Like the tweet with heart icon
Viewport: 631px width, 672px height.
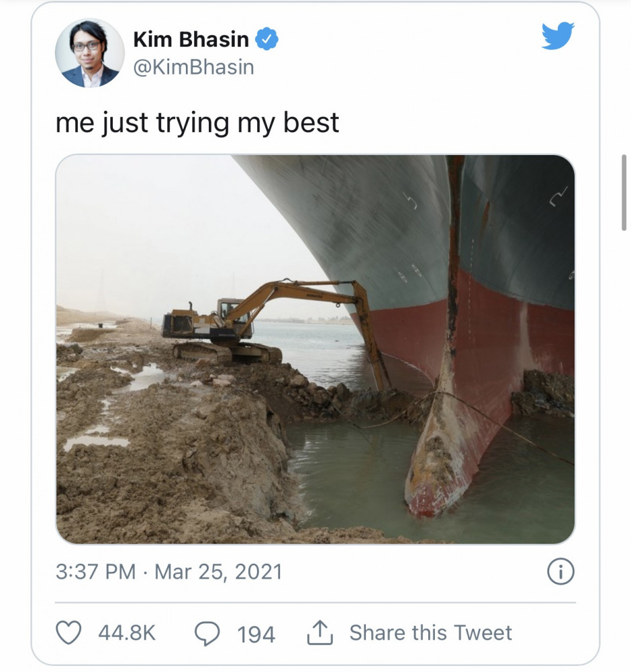click(x=68, y=632)
